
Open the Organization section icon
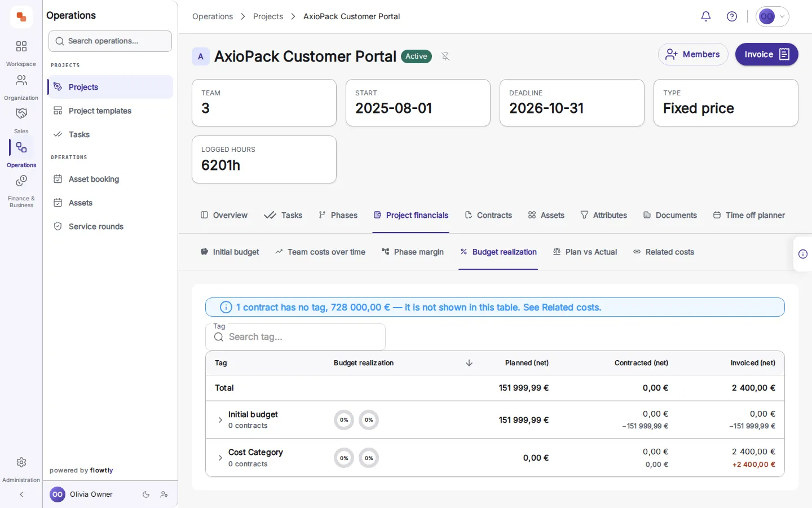pos(21,87)
